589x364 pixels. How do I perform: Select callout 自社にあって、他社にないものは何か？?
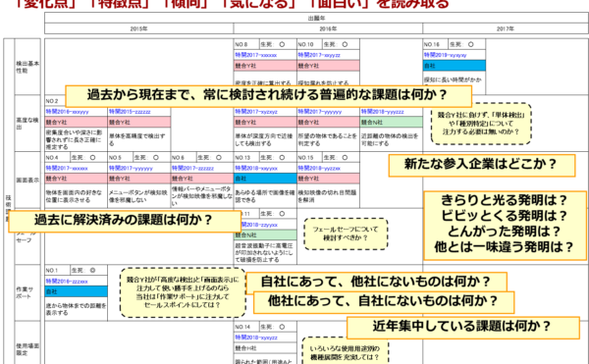pyautogui.click(x=376, y=283)
